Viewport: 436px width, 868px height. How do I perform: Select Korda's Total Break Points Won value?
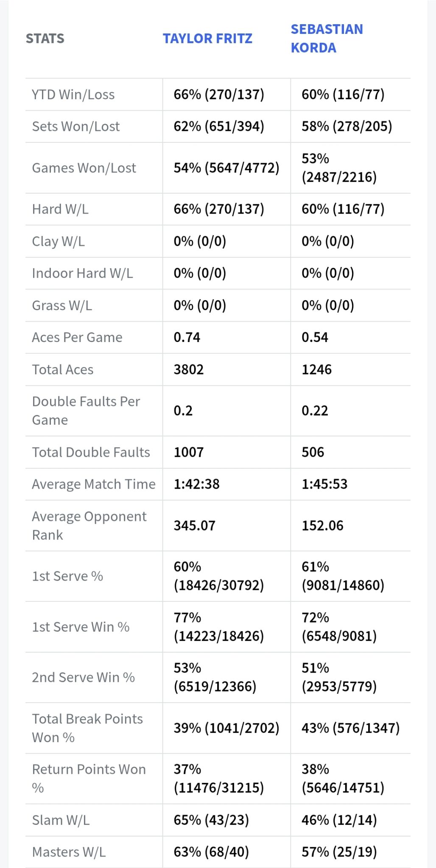[x=350, y=728]
